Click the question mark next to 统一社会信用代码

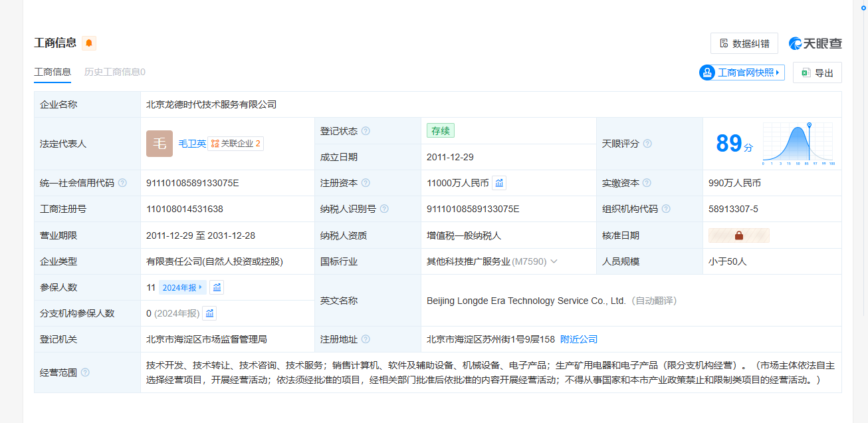pos(122,183)
